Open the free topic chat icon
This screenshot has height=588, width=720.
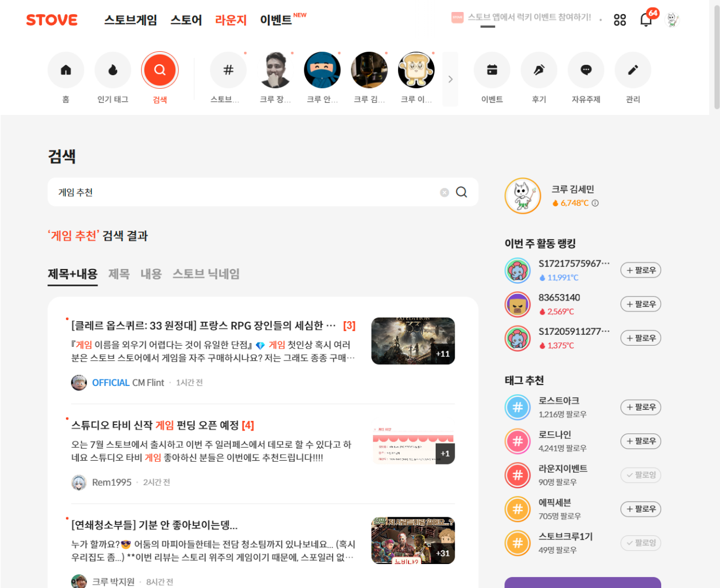pos(586,70)
